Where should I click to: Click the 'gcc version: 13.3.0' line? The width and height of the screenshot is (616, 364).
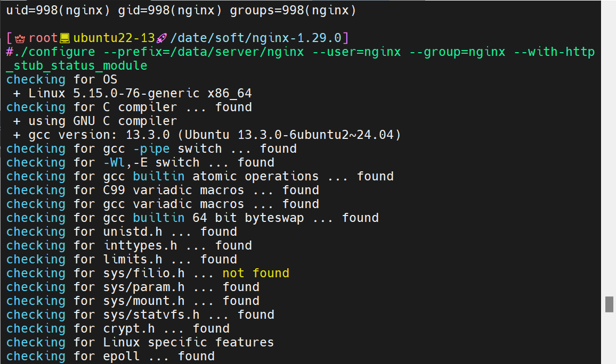207,135
